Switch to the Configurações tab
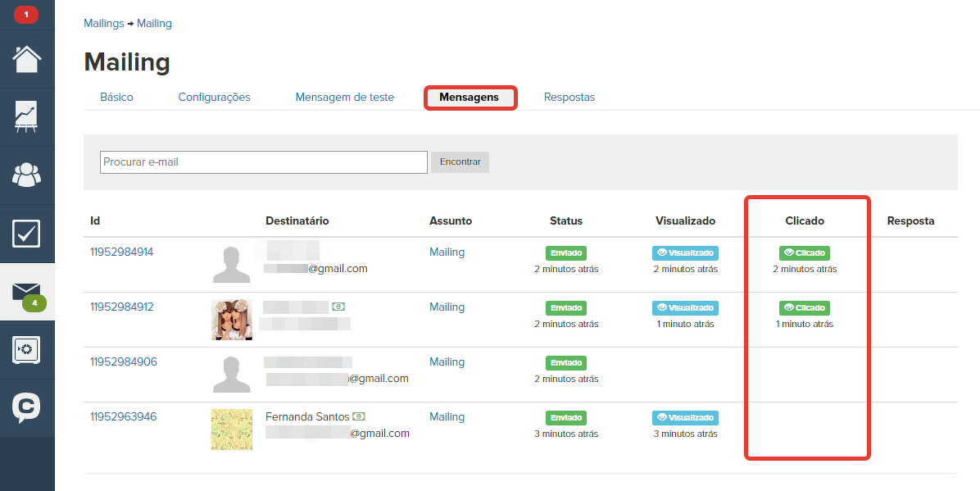980x491 pixels. tap(214, 97)
